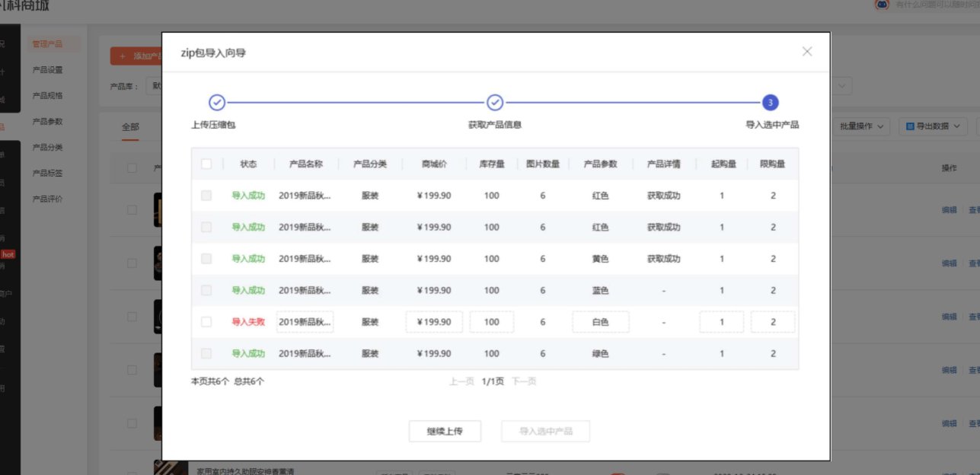This screenshot has width=980, height=475.
Task: Click the zip包导入向导 dialog title
Action: pos(214,53)
